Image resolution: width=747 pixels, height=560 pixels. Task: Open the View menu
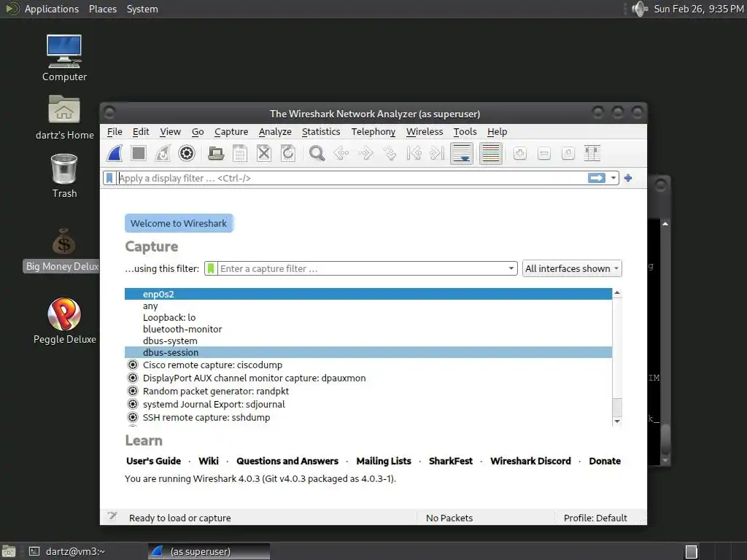tap(170, 132)
